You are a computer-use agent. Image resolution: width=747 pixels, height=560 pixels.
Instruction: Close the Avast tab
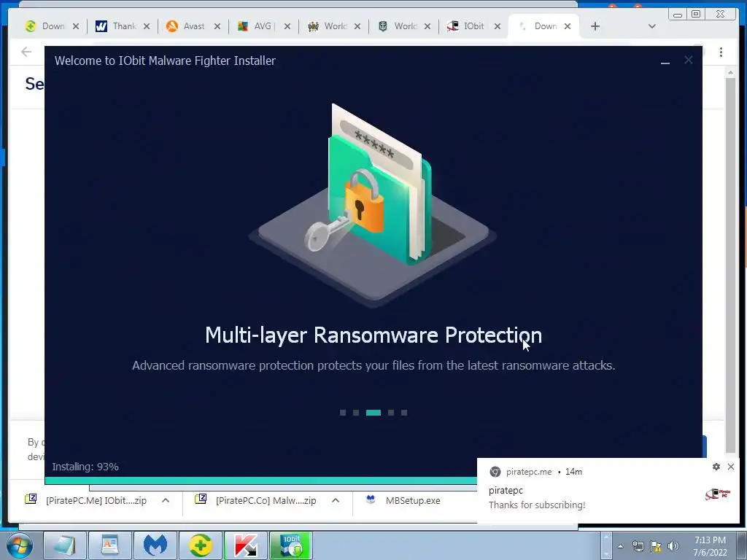pyautogui.click(x=217, y=26)
